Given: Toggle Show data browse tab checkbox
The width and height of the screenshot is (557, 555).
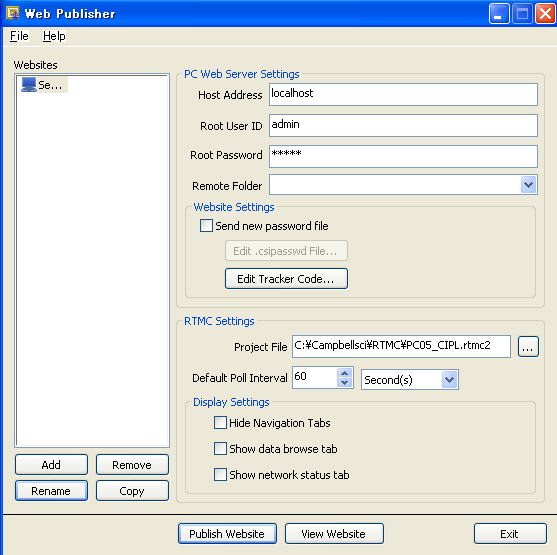Looking at the screenshot, I should click(x=220, y=449).
